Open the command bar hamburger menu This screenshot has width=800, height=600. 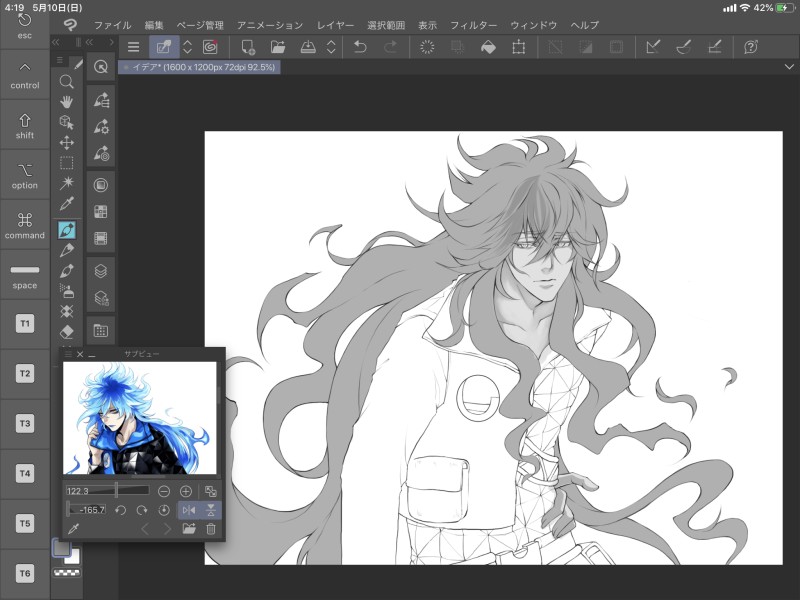(133, 47)
